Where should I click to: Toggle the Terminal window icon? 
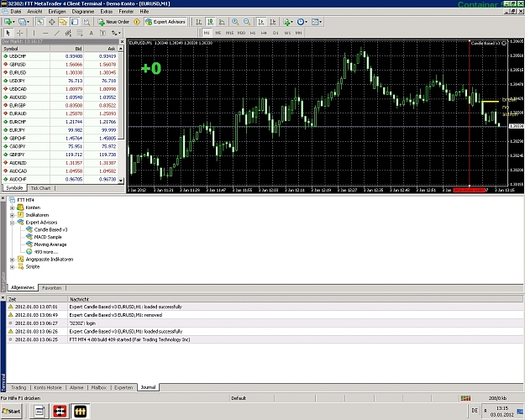click(x=75, y=22)
